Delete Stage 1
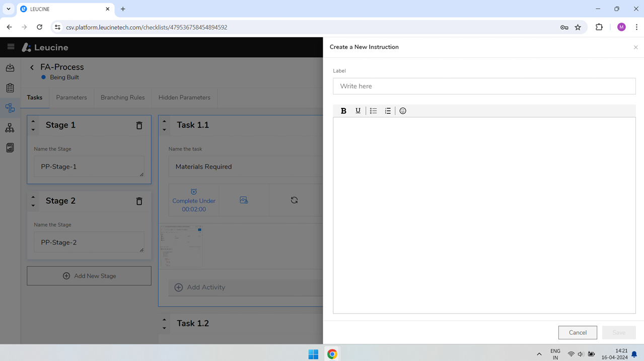This screenshot has width=644, height=361. click(139, 126)
